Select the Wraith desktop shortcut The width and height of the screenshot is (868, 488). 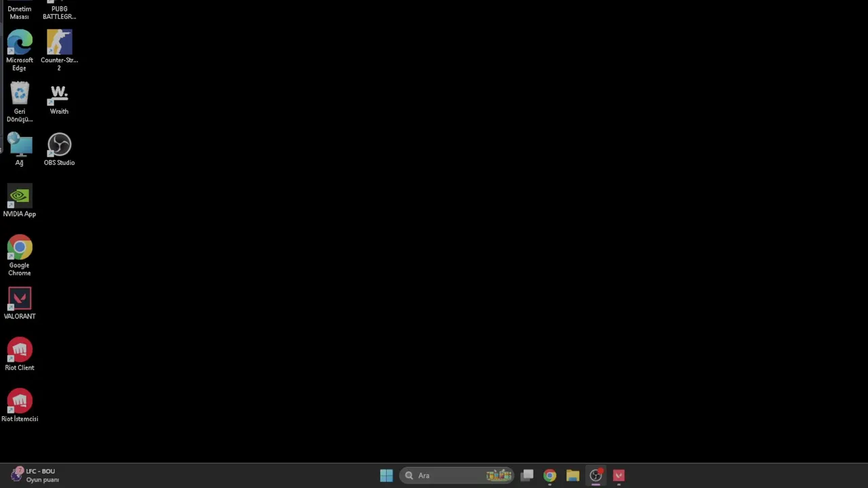[x=59, y=99]
